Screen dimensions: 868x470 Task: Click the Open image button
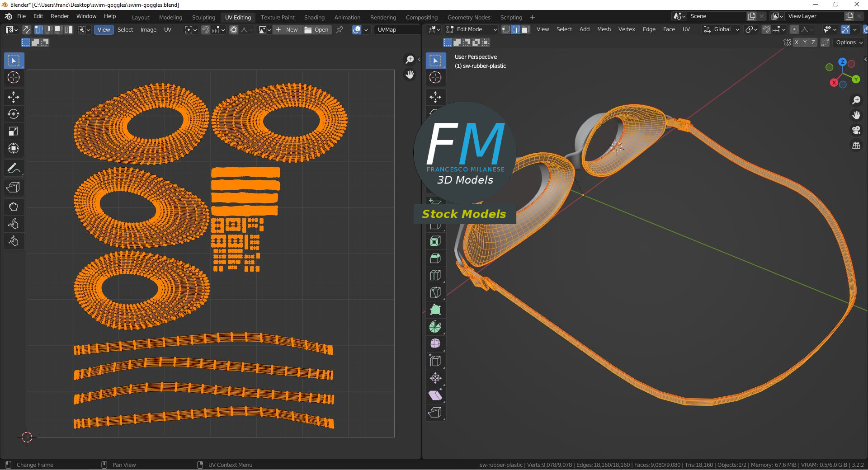pyautogui.click(x=317, y=30)
